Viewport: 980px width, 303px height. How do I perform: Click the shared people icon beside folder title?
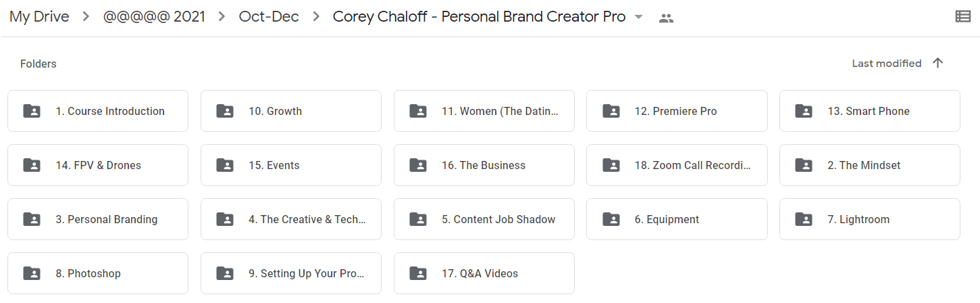click(666, 18)
